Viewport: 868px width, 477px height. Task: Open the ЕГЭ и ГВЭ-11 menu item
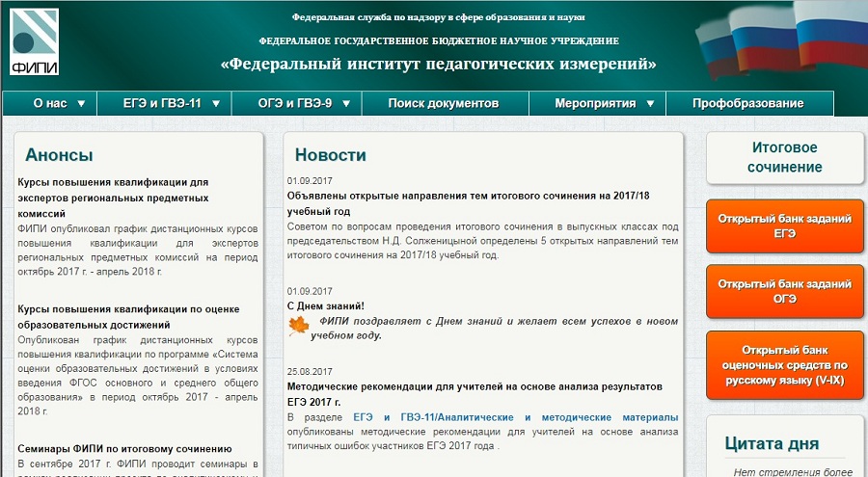click(164, 103)
